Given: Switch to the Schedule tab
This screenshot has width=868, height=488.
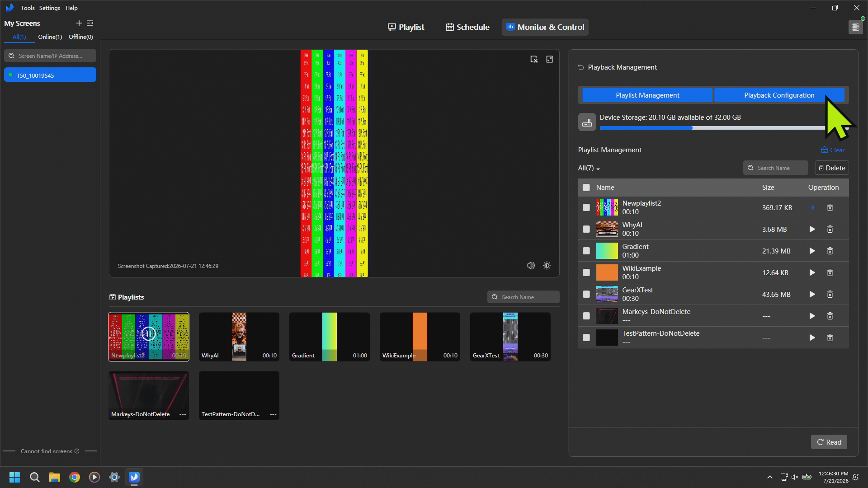Looking at the screenshot, I should pyautogui.click(x=467, y=27).
